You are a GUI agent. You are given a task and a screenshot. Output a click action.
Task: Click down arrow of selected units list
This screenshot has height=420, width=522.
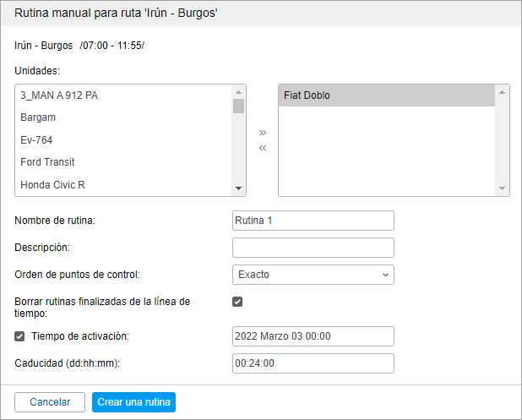tap(503, 188)
